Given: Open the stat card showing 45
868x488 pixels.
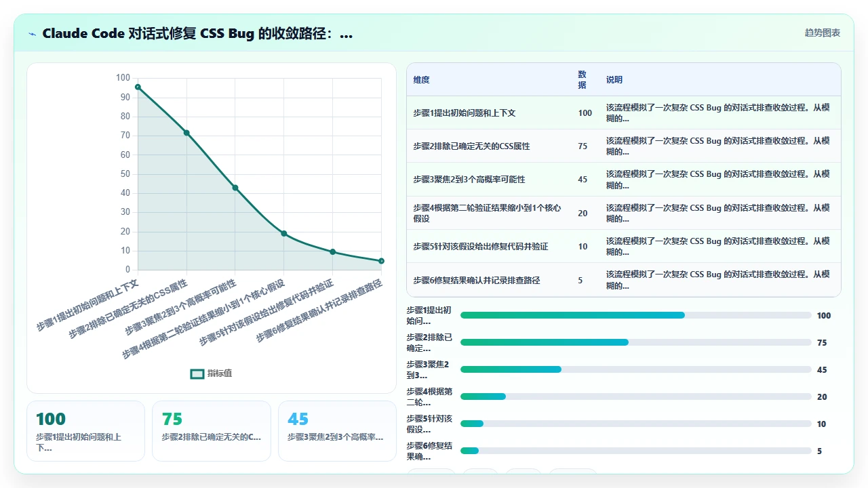Looking at the screenshot, I should point(337,431).
